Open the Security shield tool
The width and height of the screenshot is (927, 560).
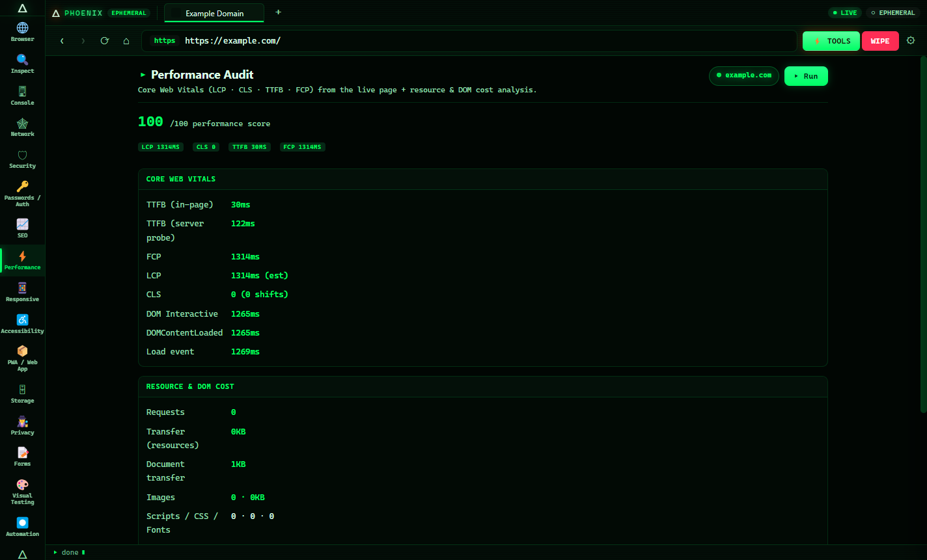[x=22, y=159]
